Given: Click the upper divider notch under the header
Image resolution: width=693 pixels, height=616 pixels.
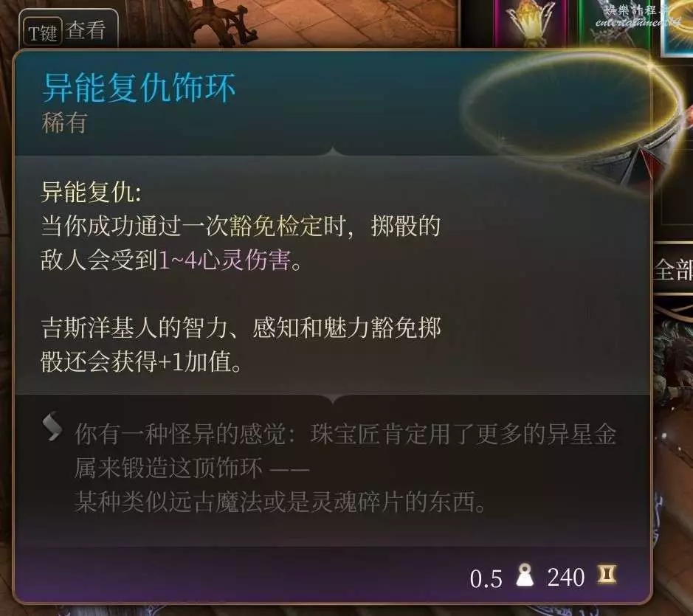Looking at the screenshot, I should (x=334, y=151).
